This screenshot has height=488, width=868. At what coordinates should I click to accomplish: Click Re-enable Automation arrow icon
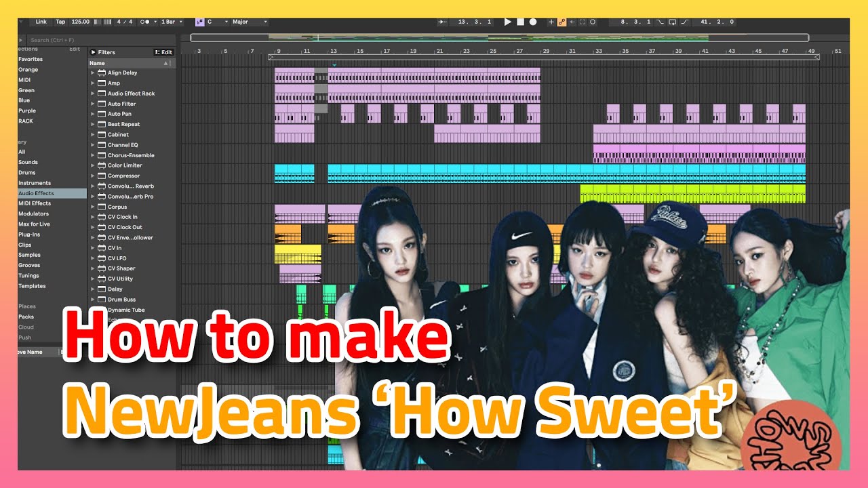[x=572, y=22]
